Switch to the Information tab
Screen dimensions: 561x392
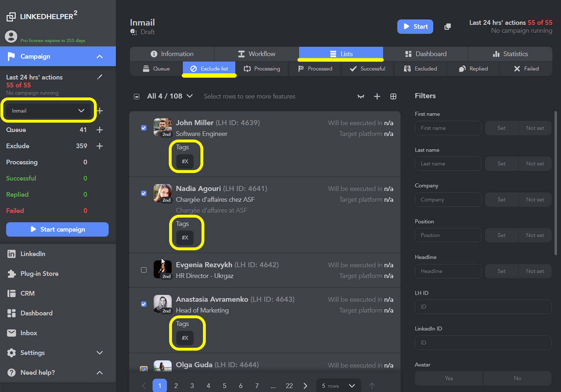click(x=172, y=54)
